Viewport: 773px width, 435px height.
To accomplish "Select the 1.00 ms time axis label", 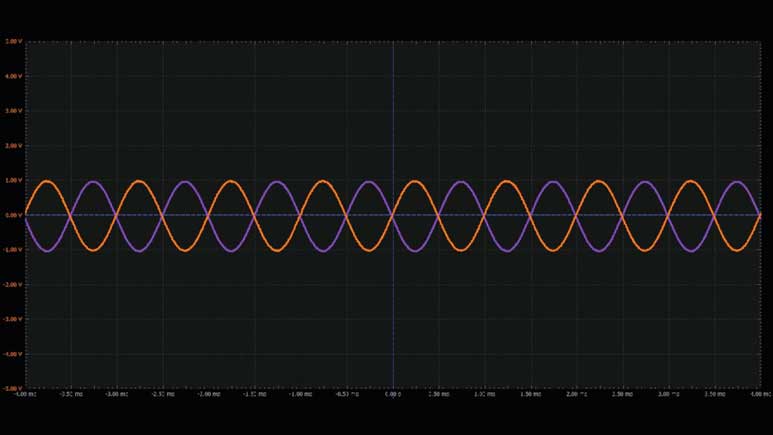I will (x=485, y=395).
